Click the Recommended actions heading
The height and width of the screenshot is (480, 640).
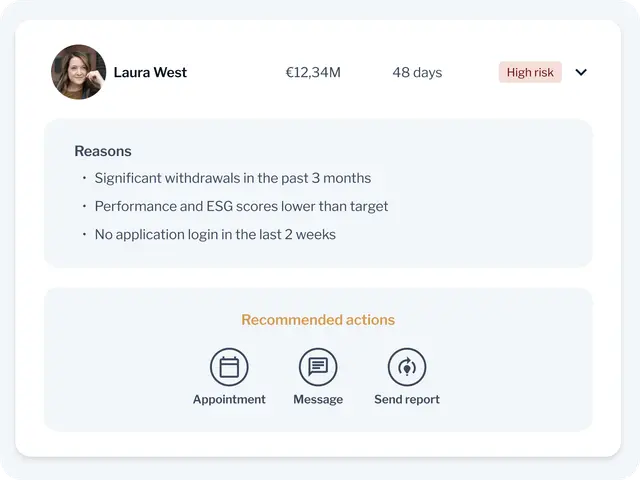[x=318, y=320]
